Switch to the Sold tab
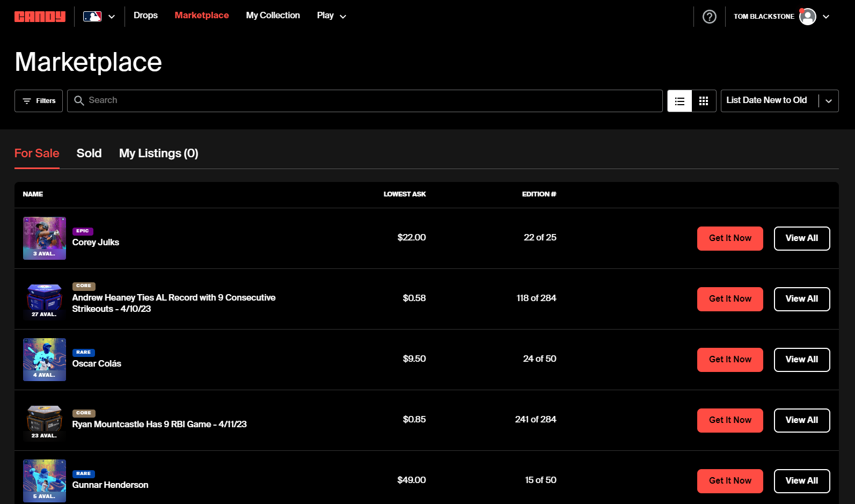This screenshot has width=855, height=504. tap(89, 154)
